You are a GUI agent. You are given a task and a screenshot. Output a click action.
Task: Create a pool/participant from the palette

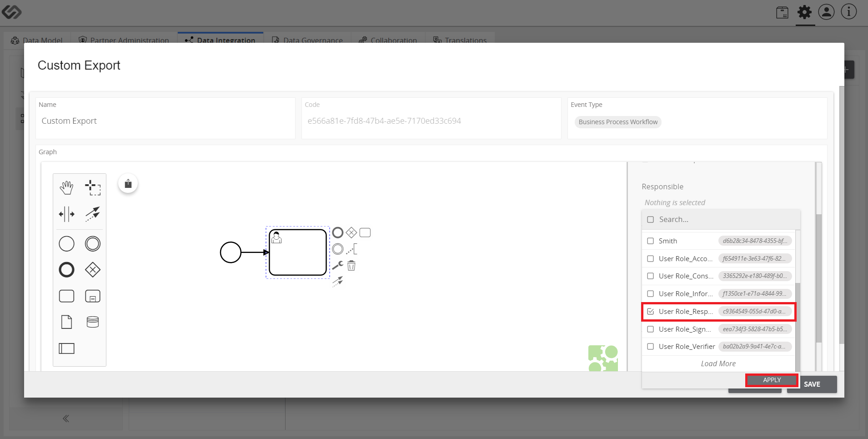click(66, 348)
